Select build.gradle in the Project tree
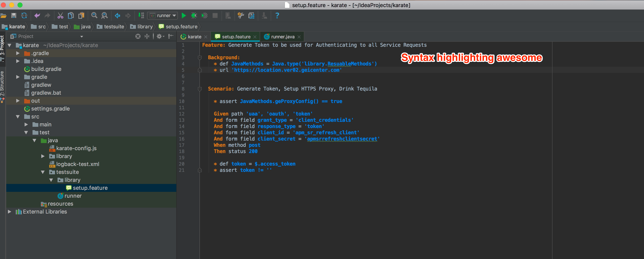The image size is (644, 259). (x=46, y=69)
